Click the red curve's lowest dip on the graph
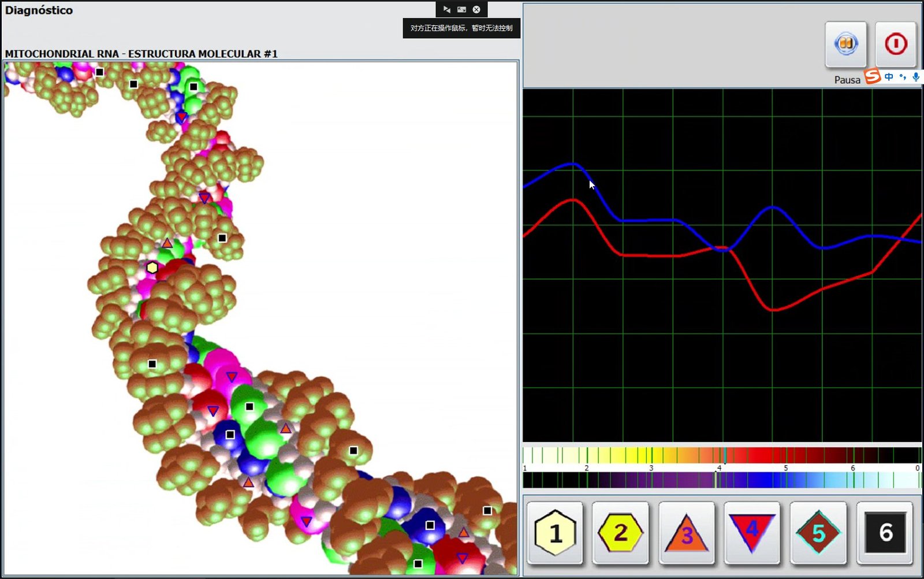This screenshot has width=924, height=579. [x=773, y=310]
